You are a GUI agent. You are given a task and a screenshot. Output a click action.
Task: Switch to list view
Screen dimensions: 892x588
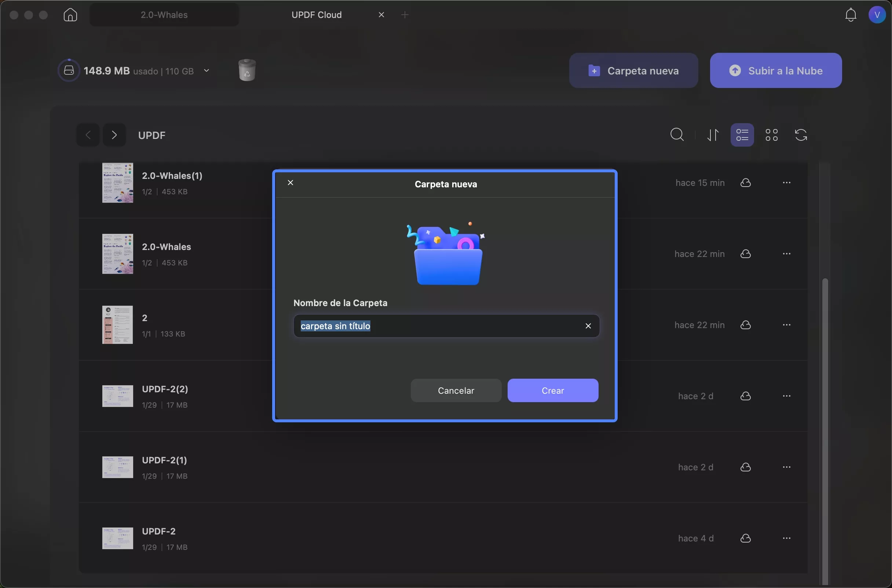click(742, 135)
